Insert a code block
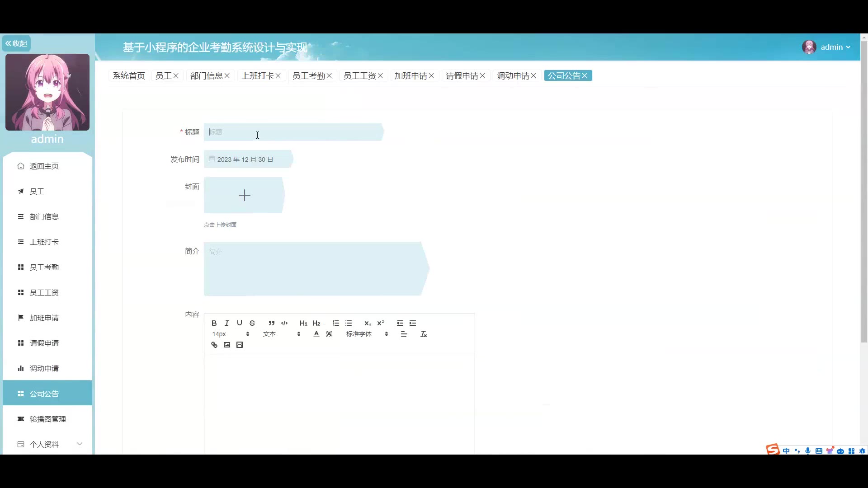 284,323
